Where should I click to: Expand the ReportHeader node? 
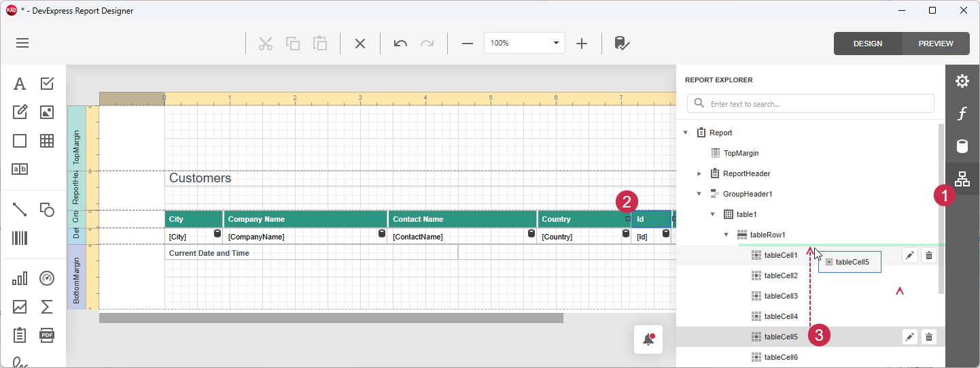click(x=699, y=173)
